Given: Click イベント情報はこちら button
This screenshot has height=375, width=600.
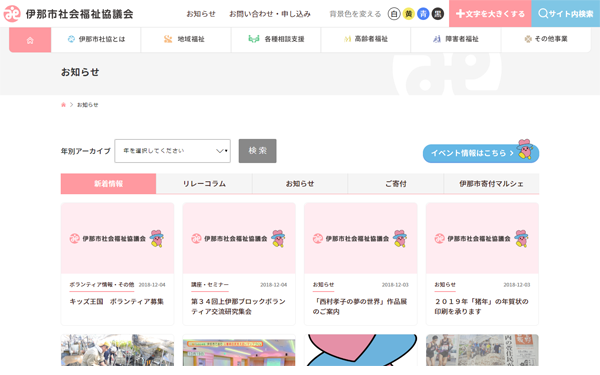Looking at the screenshot, I should point(481,153).
